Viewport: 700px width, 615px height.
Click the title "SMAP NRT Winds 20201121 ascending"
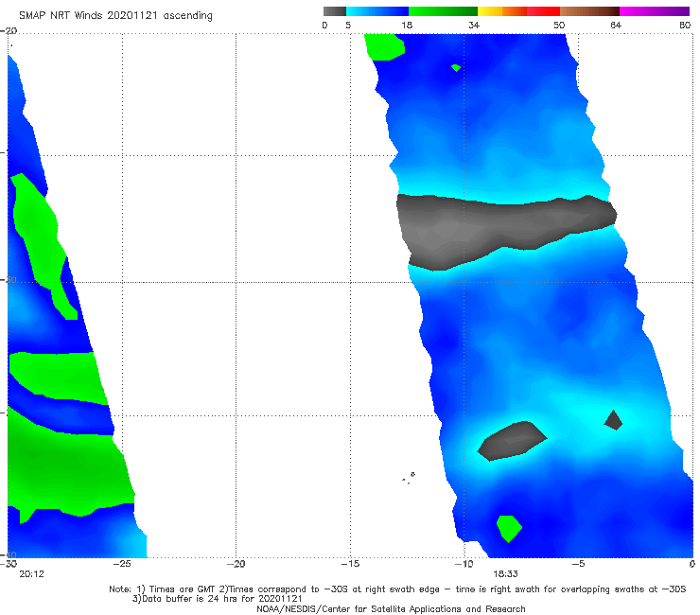point(115,16)
